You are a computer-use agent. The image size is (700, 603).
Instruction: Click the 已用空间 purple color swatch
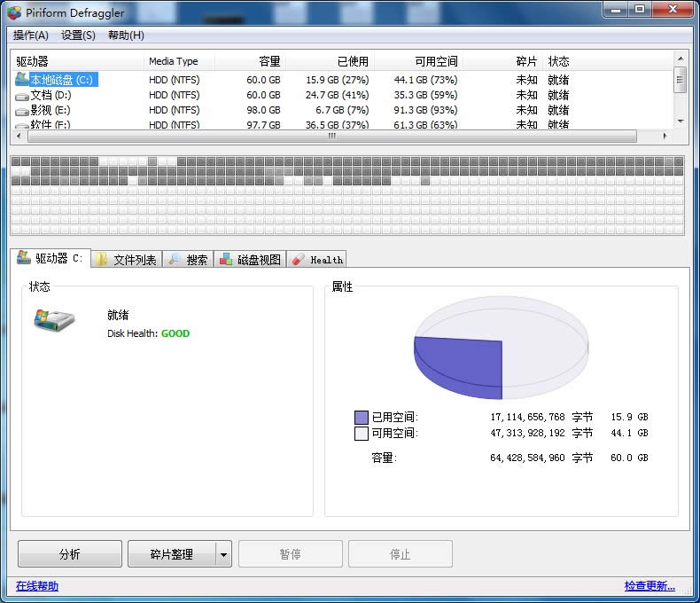tap(361, 417)
